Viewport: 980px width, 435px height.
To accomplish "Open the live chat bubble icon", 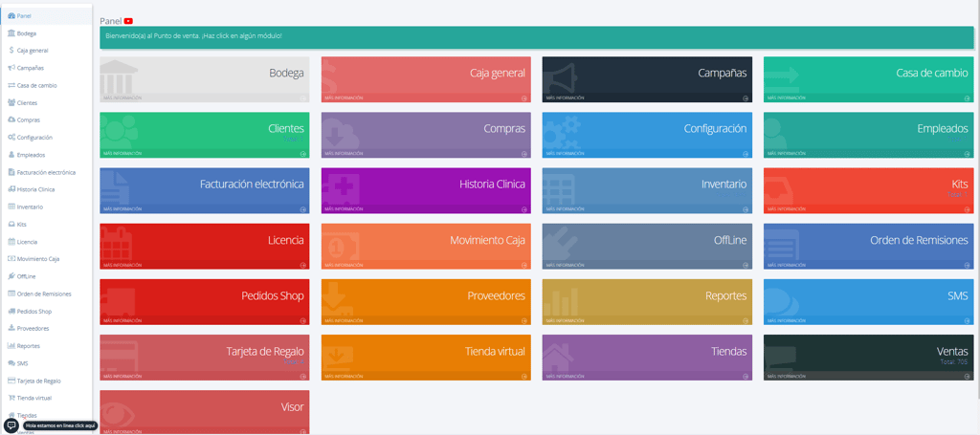I will pos(11,425).
